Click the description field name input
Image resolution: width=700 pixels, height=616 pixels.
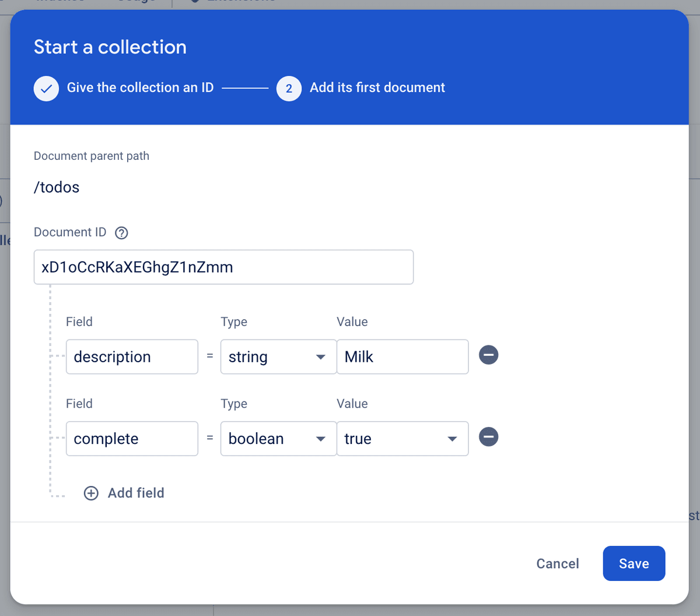(132, 356)
